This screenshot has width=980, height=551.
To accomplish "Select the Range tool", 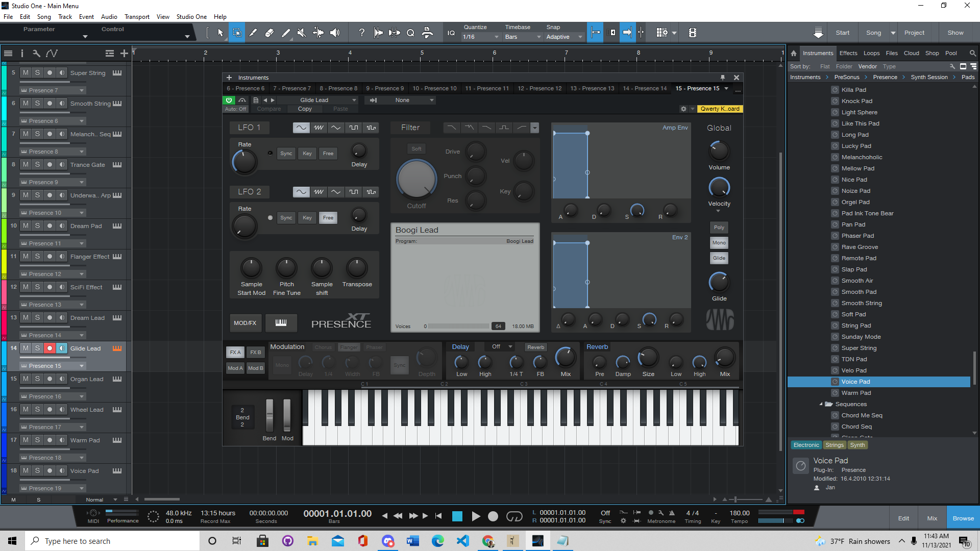I will click(237, 33).
